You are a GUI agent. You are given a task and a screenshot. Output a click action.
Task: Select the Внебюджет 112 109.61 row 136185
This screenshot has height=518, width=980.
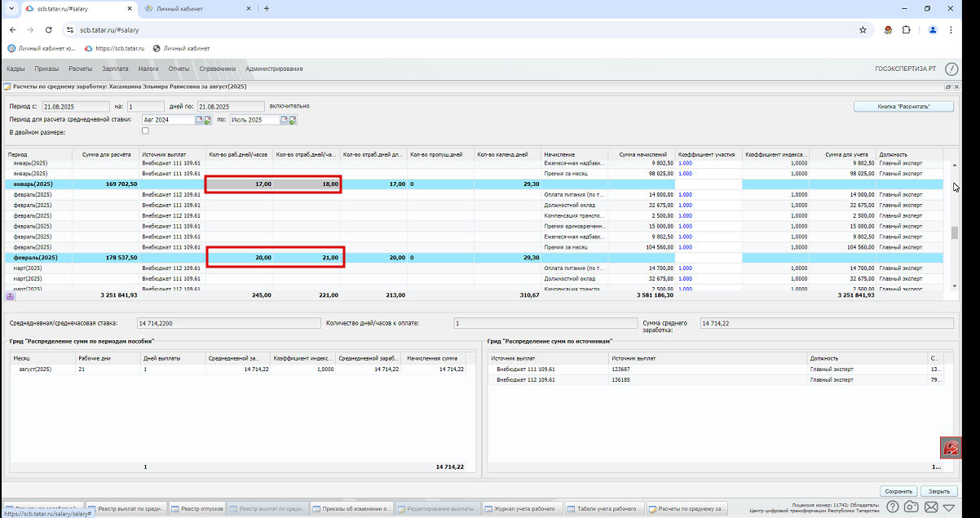[715, 379]
